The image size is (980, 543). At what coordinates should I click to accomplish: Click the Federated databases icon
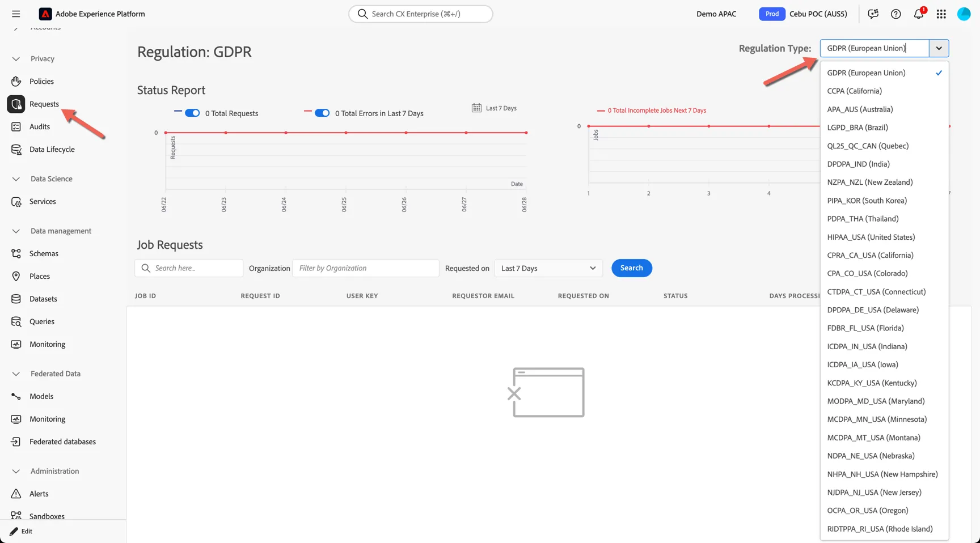[16, 442]
